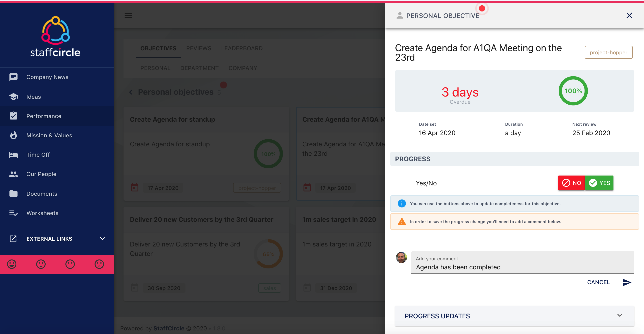Select the saddest mood face

point(99,264)
